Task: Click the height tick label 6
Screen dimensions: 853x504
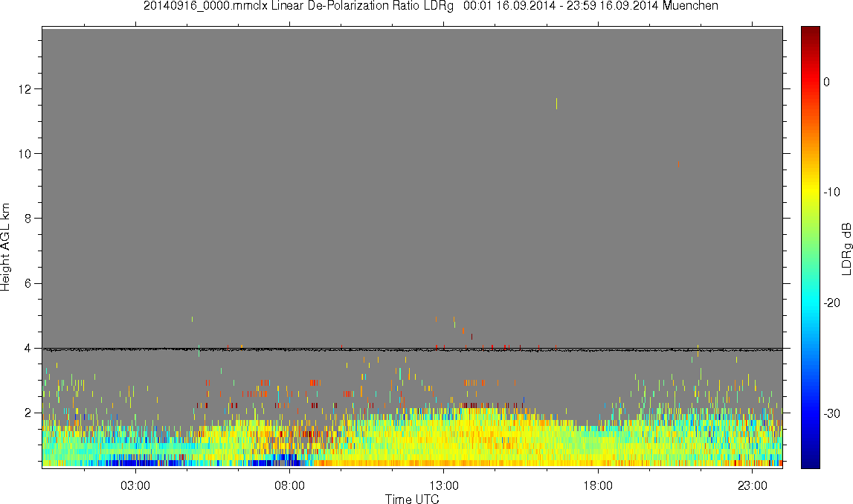Action: (x=28, y=283)
